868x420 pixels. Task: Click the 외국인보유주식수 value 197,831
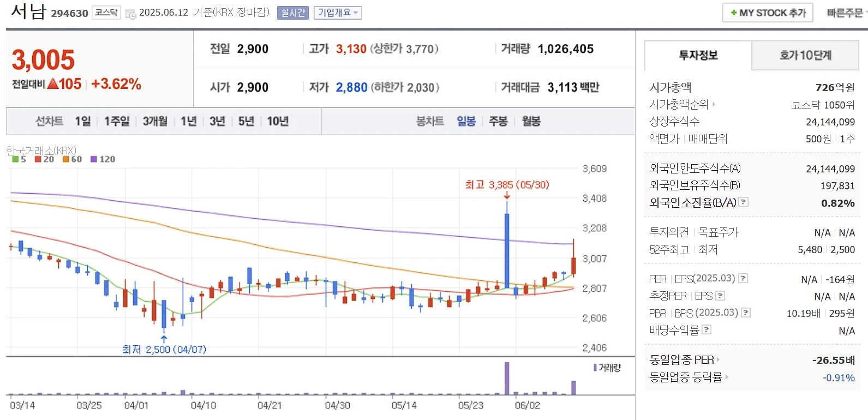point(837,186)
